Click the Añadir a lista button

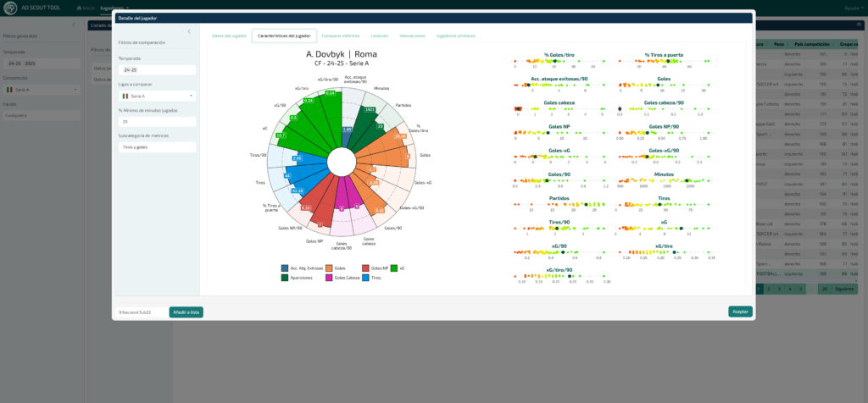186,312
